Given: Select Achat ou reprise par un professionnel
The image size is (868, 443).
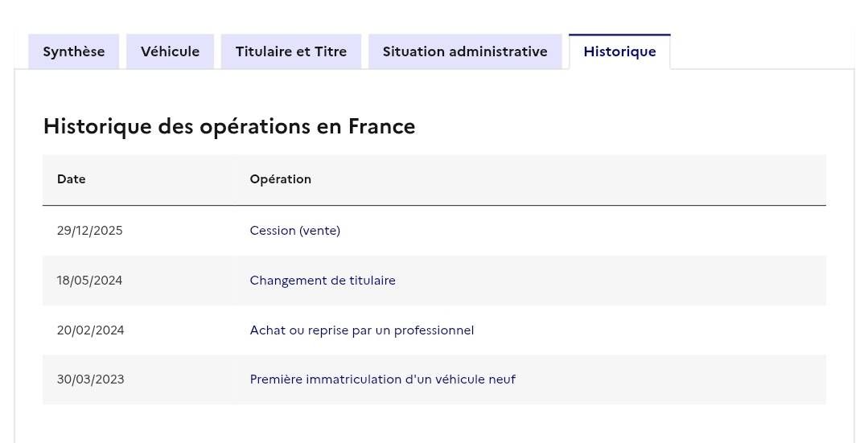Looking at the screenshot, I should point(362,330).
